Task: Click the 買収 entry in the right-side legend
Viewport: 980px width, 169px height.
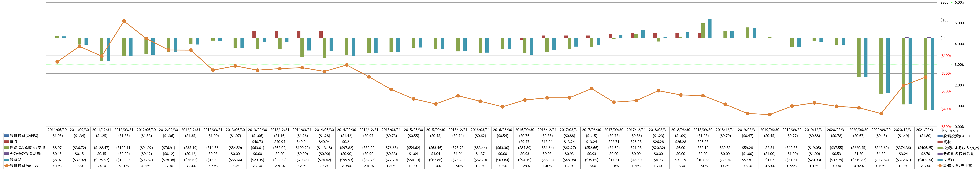Action: pyautogui.click(x=947, y=142)
